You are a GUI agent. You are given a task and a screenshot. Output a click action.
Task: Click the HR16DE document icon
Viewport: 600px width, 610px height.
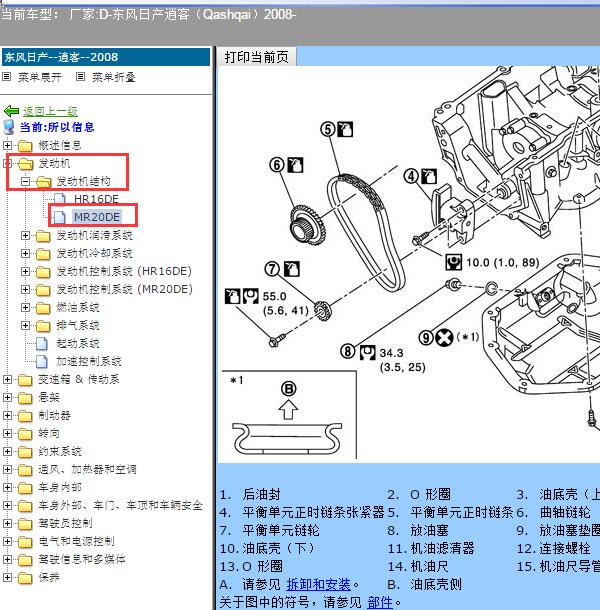pos(60,199)
